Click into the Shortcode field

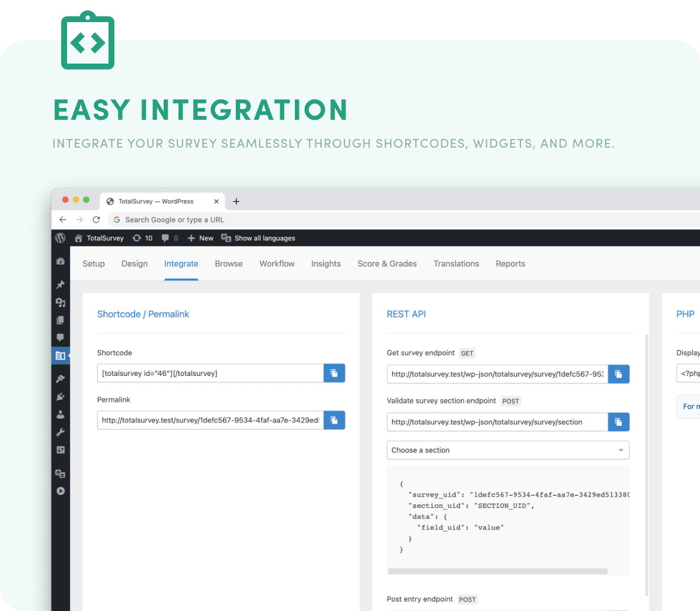211,373
